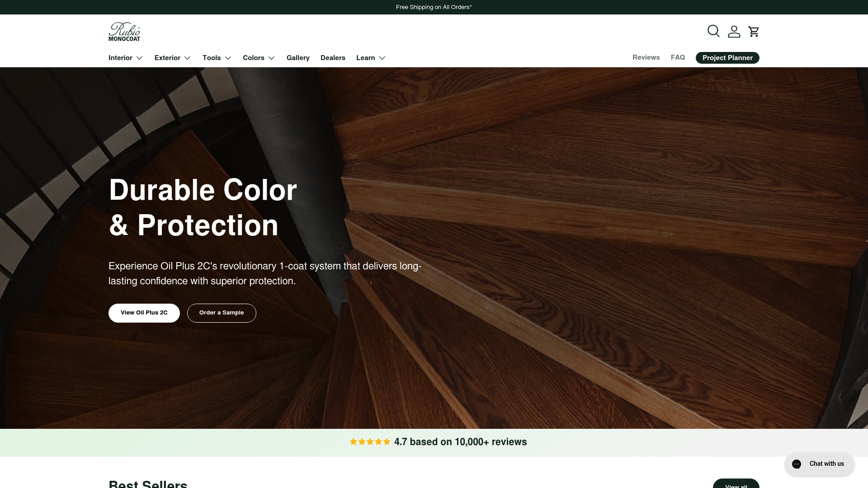This screenshot has width=868, height=488.
Task: Open the search icon
Action: tap(713, 31)
